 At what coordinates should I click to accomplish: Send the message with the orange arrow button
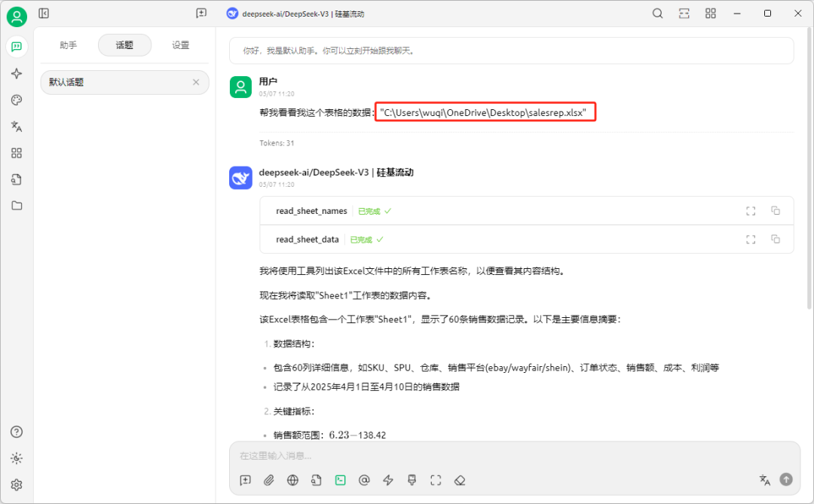787,480
